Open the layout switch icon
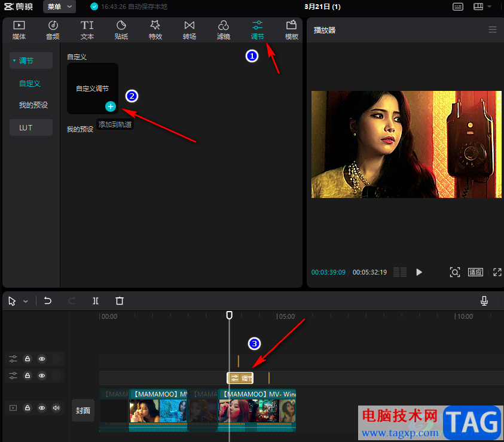The image size is (504, 442). point(478,7)
